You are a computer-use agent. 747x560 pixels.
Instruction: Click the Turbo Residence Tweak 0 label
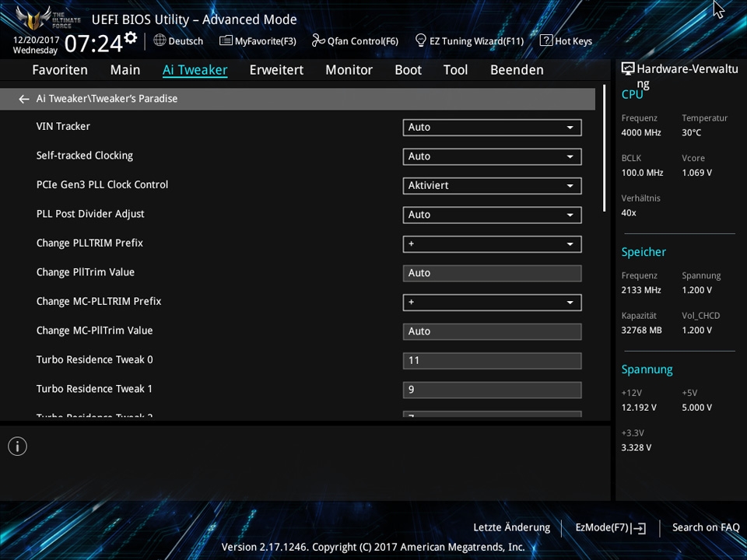click(94, 359)
